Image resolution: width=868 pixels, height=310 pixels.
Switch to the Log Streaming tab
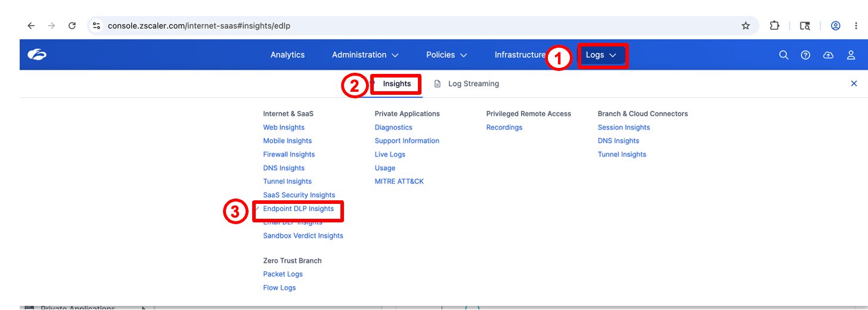(x=473, y=83)
